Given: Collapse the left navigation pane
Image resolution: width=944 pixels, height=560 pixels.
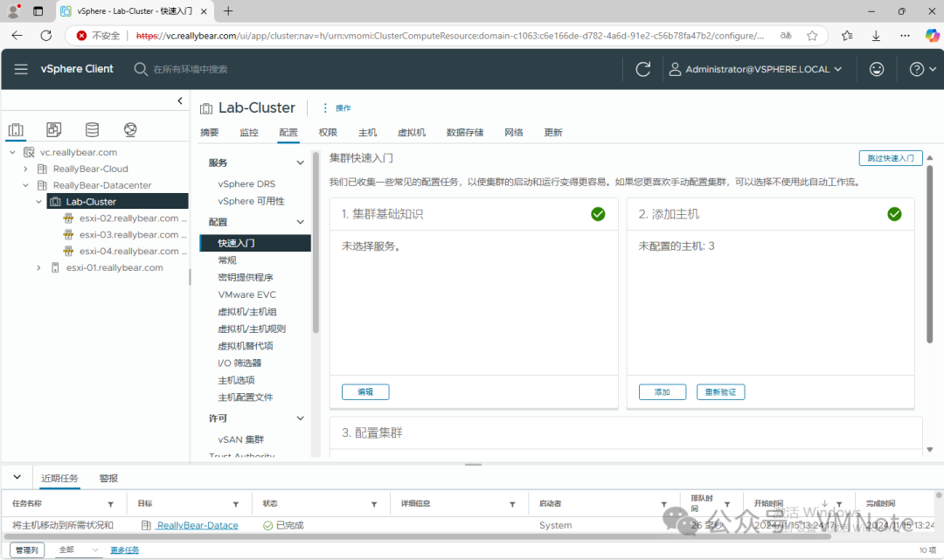Looking at the screenshot, I should (179, 100).
